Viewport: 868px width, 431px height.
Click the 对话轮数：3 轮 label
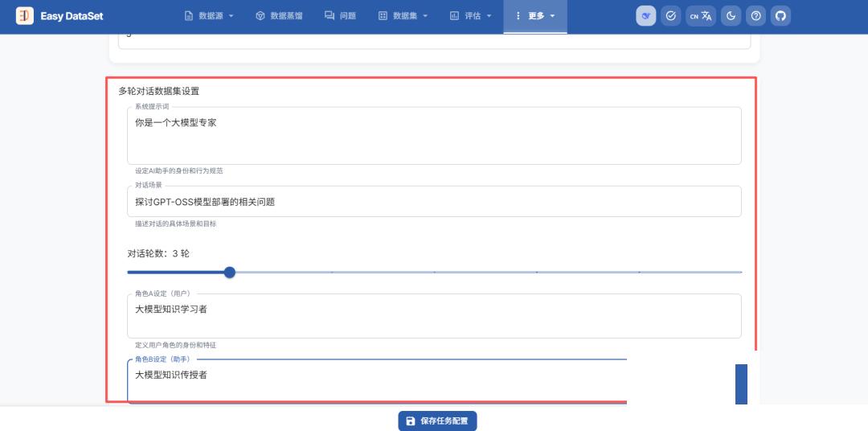tap(158, 254)
